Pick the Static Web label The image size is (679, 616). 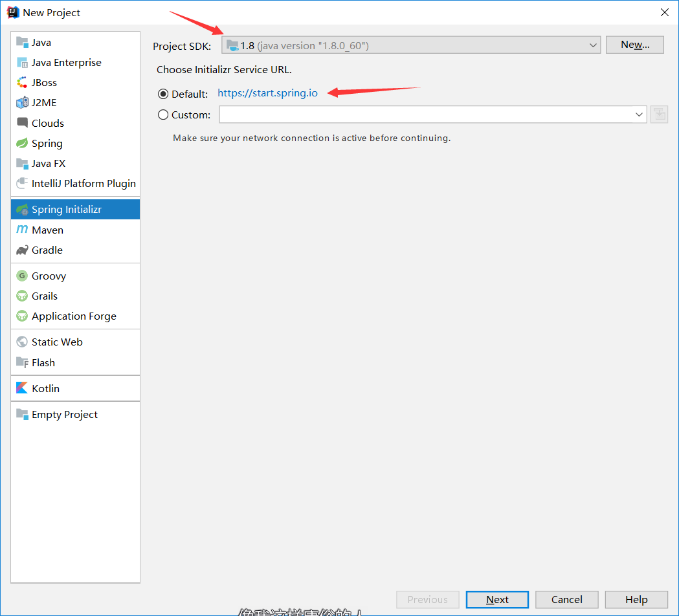click(57, 342)
